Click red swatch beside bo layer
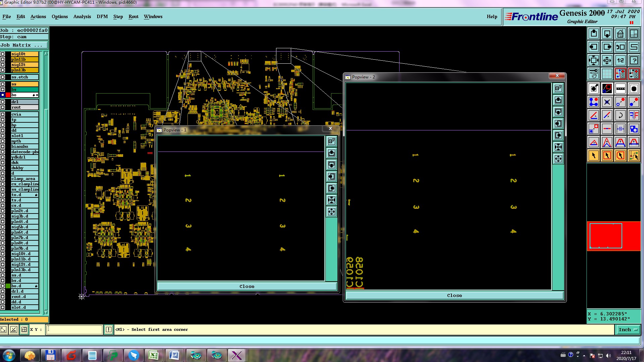 point(8,95)
